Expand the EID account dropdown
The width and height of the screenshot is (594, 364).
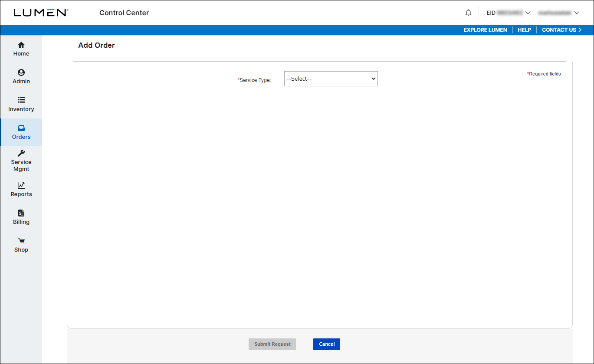point(509,13)
